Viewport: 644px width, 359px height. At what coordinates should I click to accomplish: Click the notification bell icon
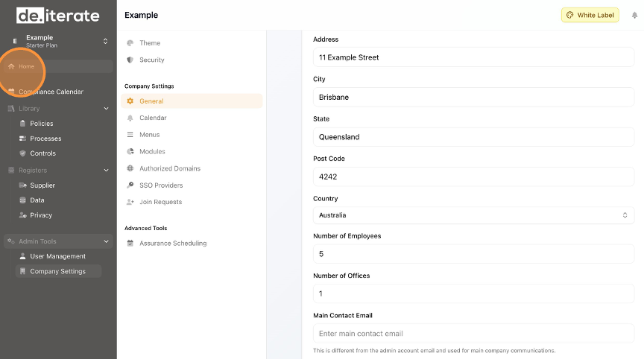tap(634, 15)
